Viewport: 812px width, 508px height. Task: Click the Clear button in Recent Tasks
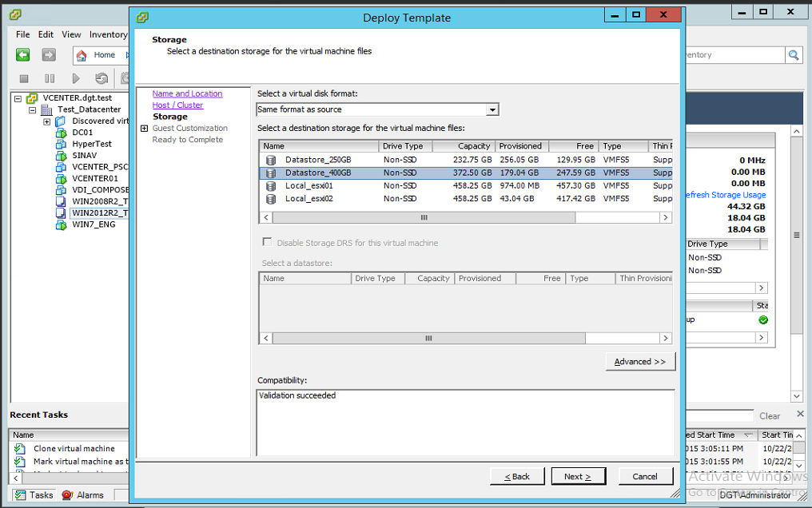770,416
